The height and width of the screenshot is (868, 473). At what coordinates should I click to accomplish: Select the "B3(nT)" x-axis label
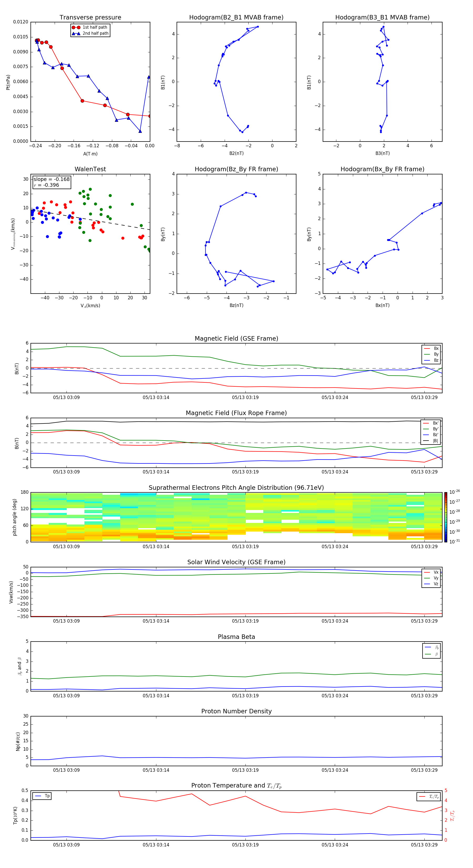pos(382,153)
